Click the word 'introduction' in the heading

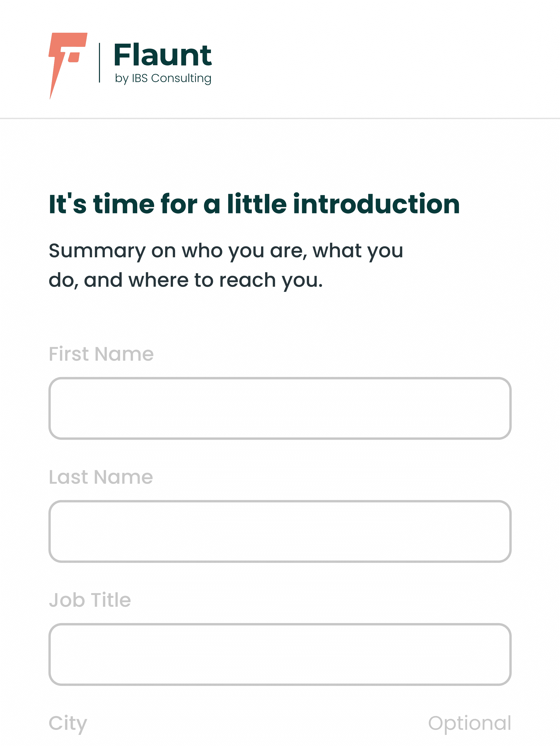click(377, 204)
